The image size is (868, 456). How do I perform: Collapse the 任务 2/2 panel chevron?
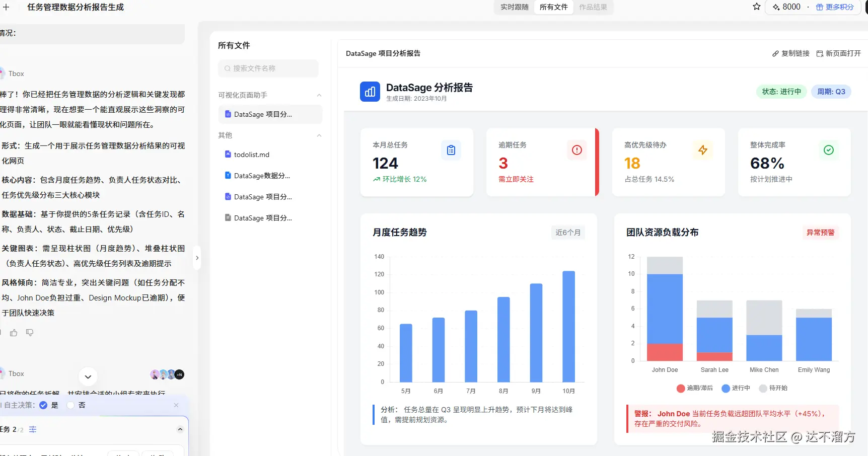180,429
